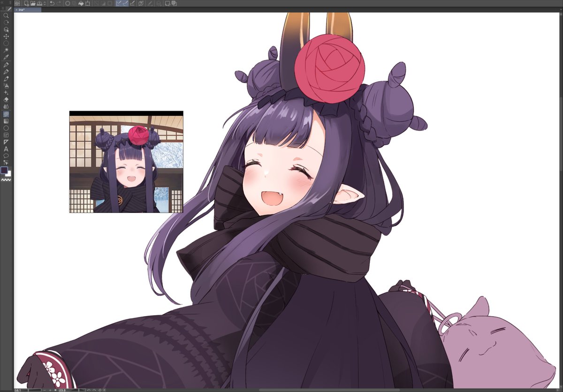Undo the last action
Viewport: 563px width, 392px height.
click(x=52, y=3)
